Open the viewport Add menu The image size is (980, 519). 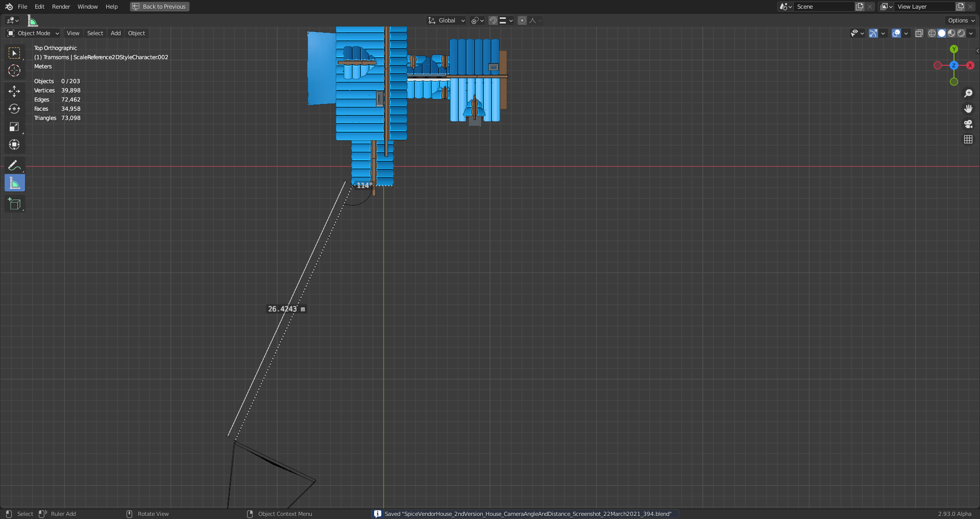click(116, 33)
